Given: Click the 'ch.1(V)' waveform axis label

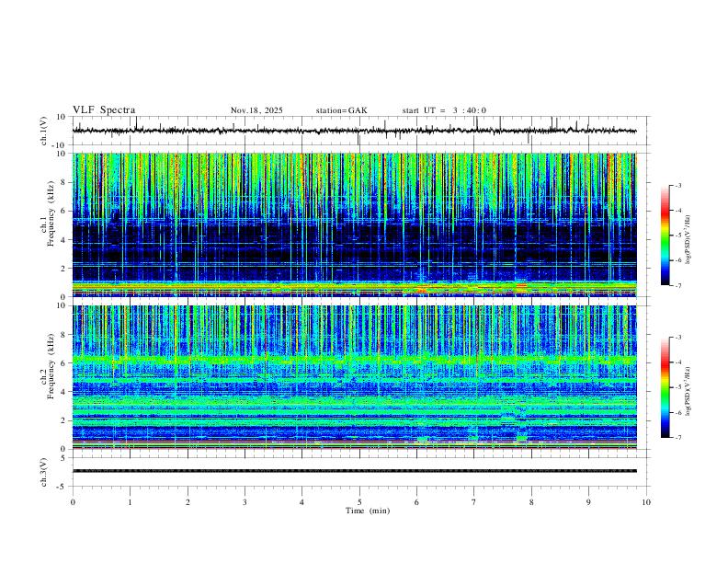Looking at the screenshot, I should coord(44,131).
